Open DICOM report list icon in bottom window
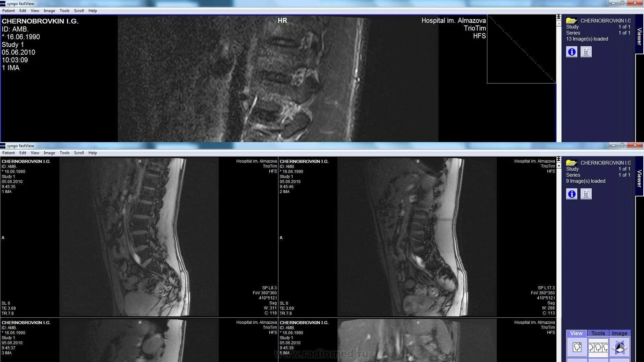This screenshot has height=362, width=644. [x=586, y=194]
